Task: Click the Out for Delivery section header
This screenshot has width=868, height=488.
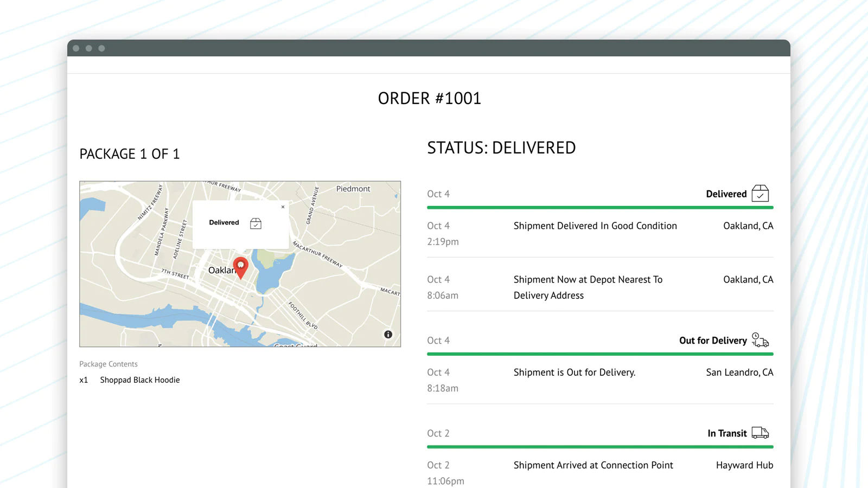Action: (713, 341)
